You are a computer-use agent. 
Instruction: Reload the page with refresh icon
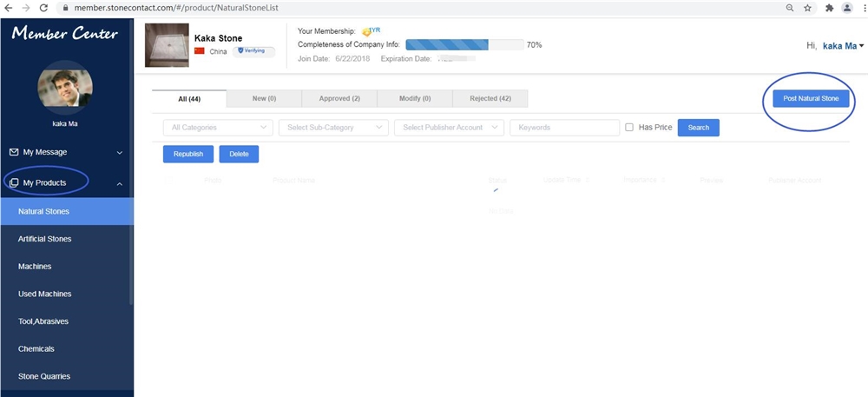pos(43,8)
